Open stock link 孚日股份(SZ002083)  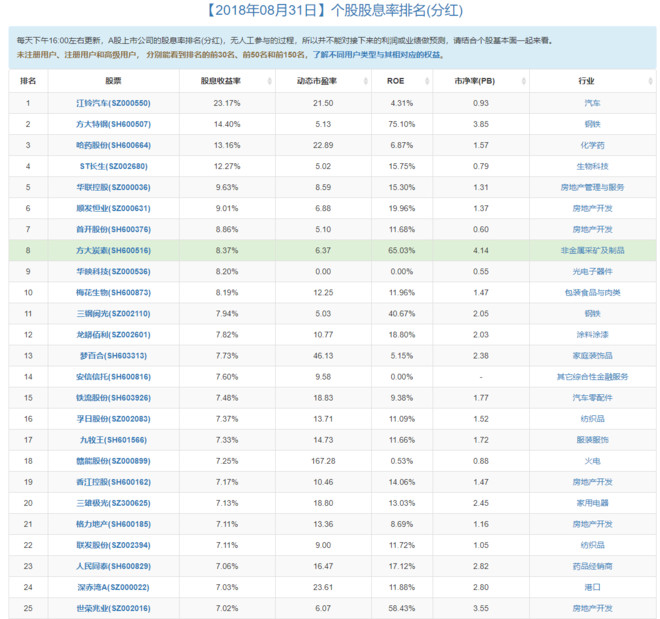113,419
